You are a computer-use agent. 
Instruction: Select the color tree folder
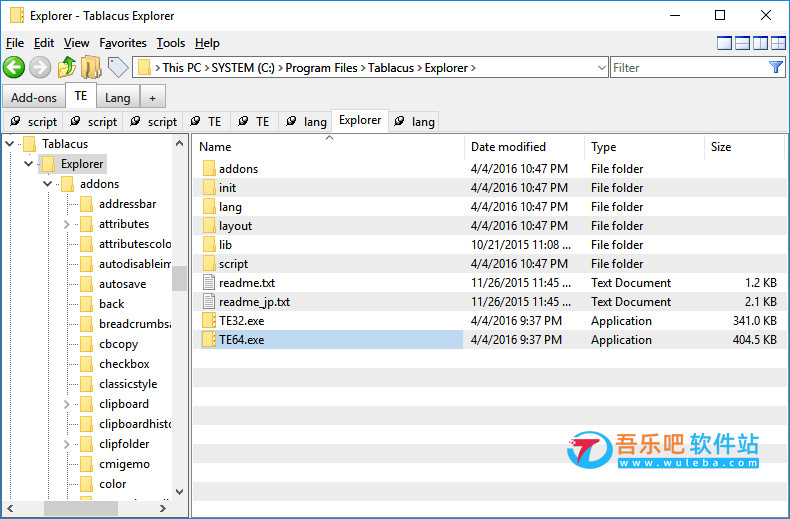click(x=104, y=484)
